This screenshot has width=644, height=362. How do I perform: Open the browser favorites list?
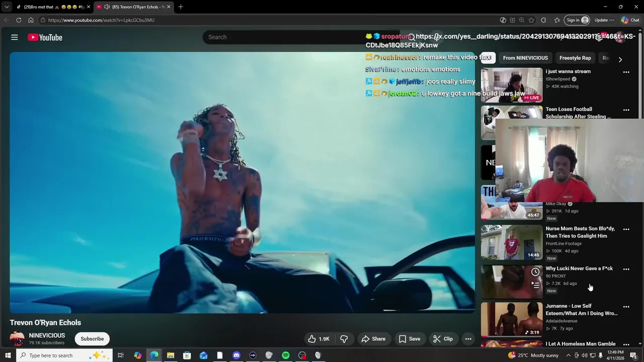click(x=557, y=20)
